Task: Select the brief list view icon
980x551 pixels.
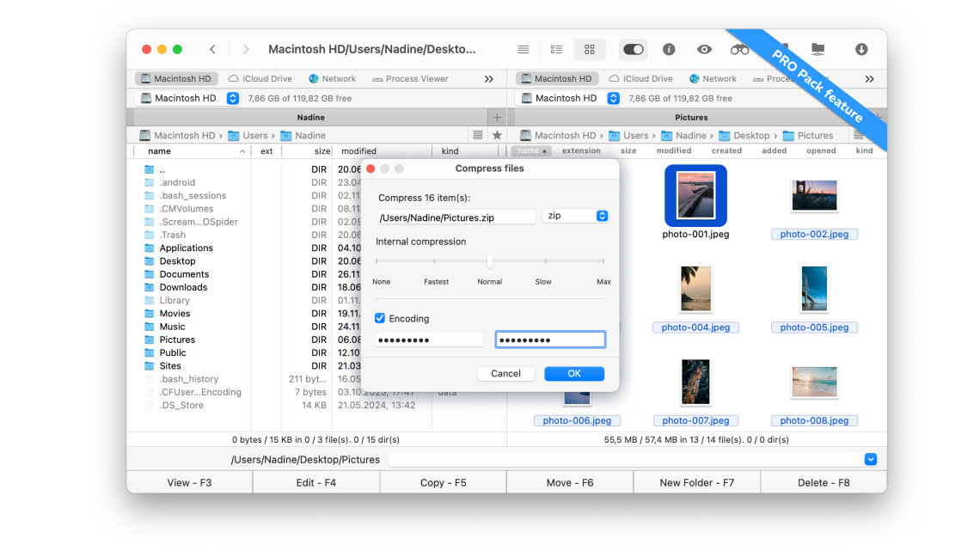Action: (x=556, y=49)
